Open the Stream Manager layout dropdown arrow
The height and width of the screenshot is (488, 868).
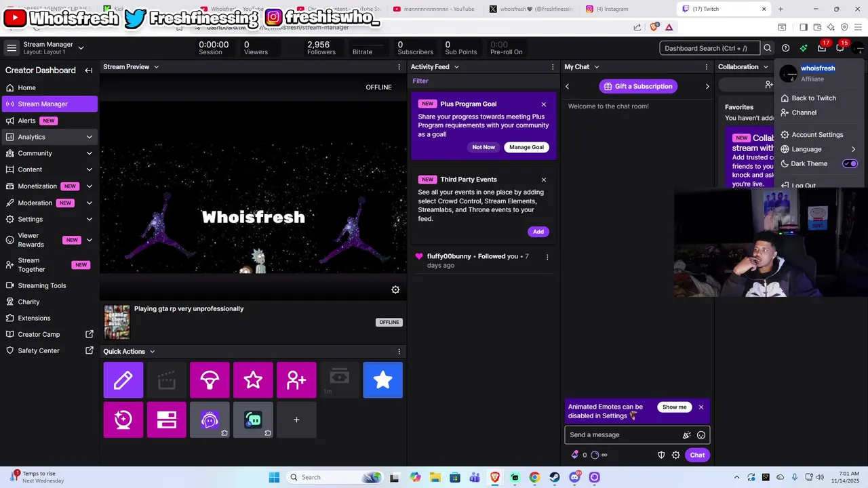click(81, 48)
